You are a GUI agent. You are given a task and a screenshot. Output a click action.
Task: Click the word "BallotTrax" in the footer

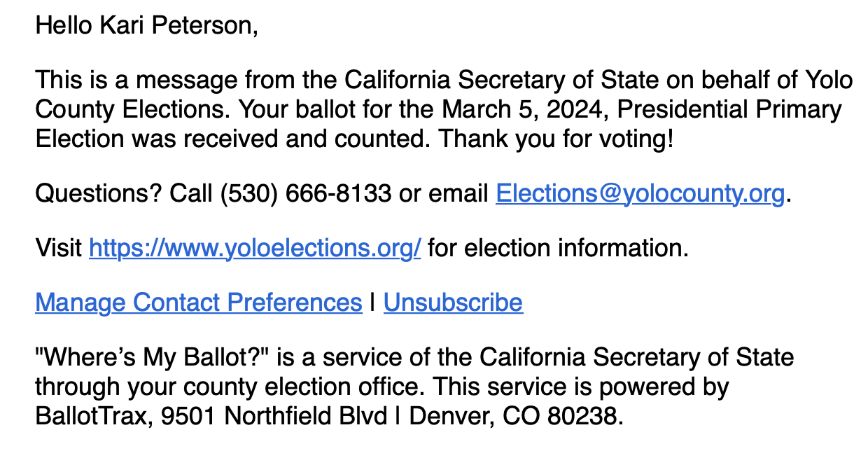[94, 416]
